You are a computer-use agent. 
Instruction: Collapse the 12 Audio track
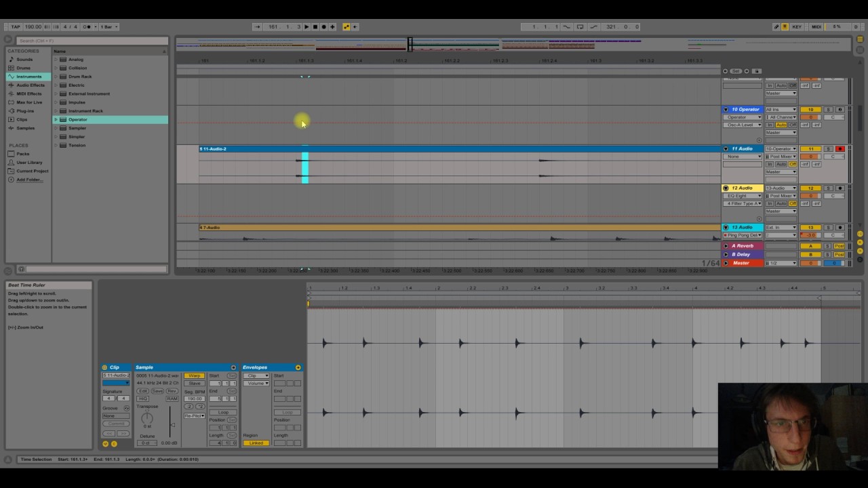726,188
